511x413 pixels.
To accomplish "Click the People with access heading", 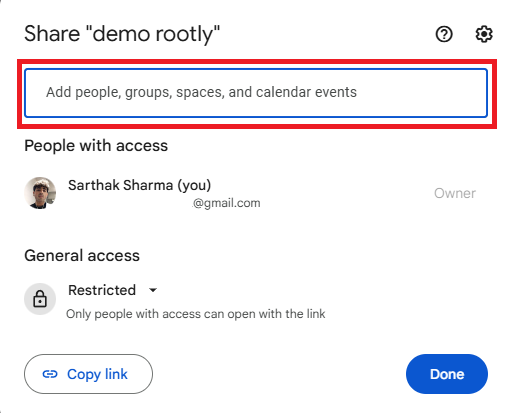I will pos(96,146).
